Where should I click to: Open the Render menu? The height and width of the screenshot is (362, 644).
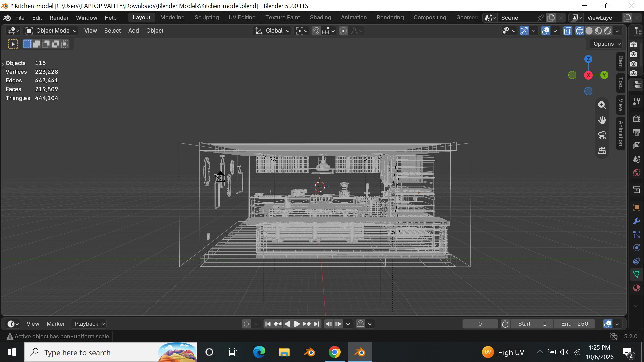[59, 18]
